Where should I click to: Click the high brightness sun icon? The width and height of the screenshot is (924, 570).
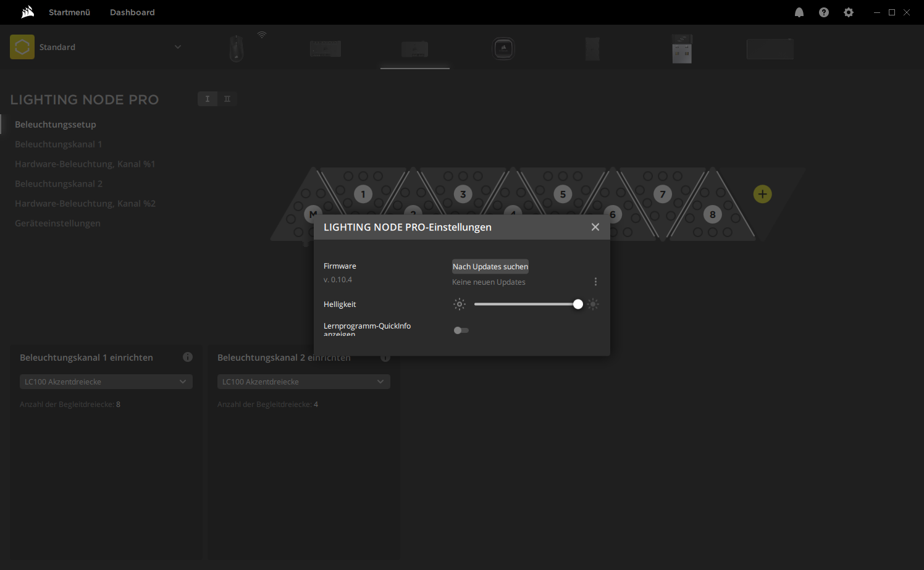(593, 304)
